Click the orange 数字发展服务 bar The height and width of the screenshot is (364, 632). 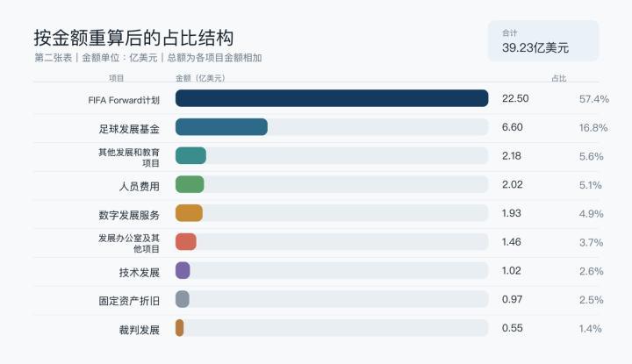coord(189,213)
